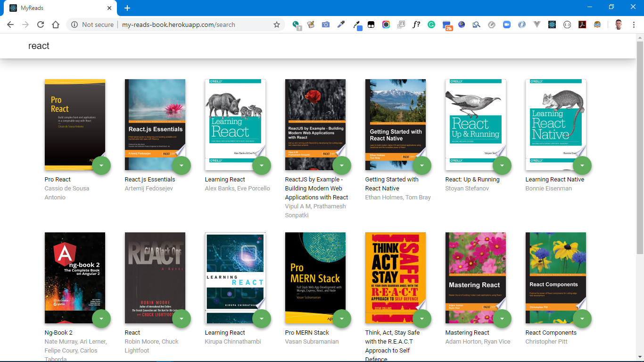Open shelf dropdown for Learning React Native
The height and width of the screenshot is (362, 644).
click(582, 165)
